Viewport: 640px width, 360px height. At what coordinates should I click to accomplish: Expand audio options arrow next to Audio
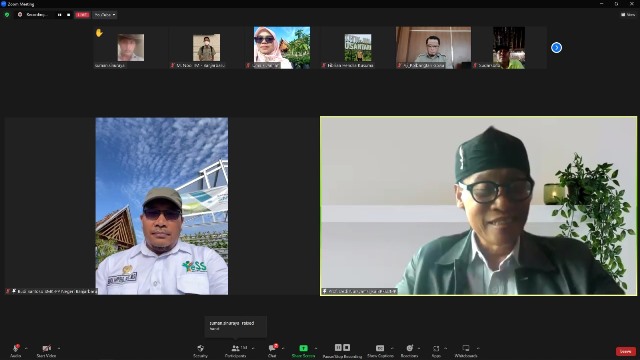click(x=26, y=348)
